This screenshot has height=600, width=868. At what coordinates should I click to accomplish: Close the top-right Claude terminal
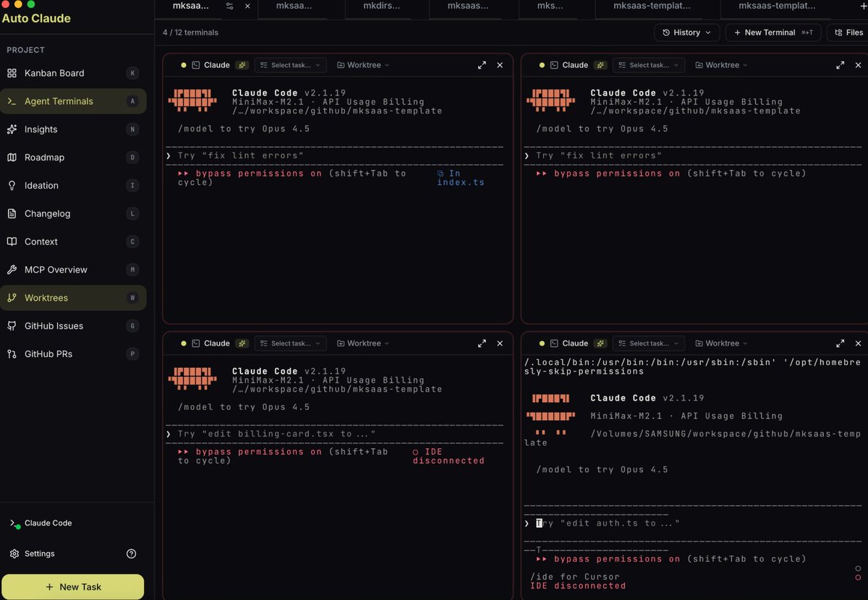(858, 65)
